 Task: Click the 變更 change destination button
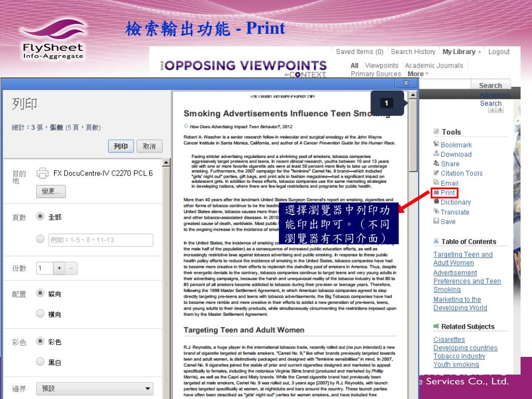(51, 191)
